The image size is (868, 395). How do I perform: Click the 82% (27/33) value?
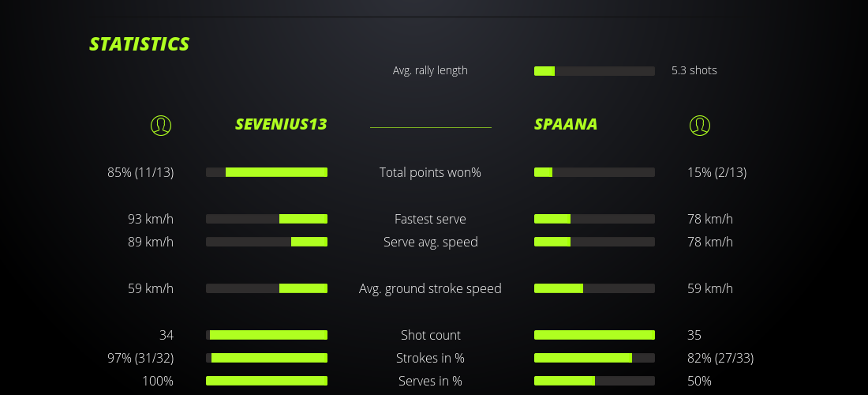720,358
